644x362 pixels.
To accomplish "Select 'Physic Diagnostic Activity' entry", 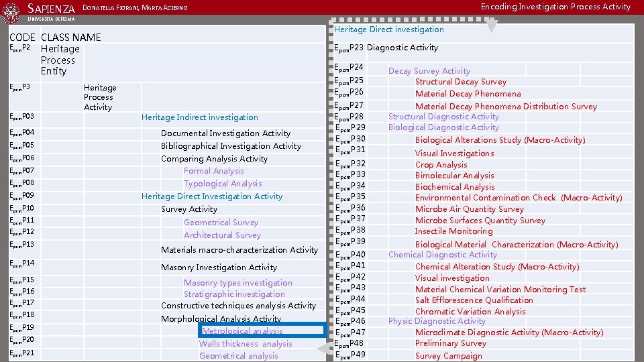I will (437, 321).
